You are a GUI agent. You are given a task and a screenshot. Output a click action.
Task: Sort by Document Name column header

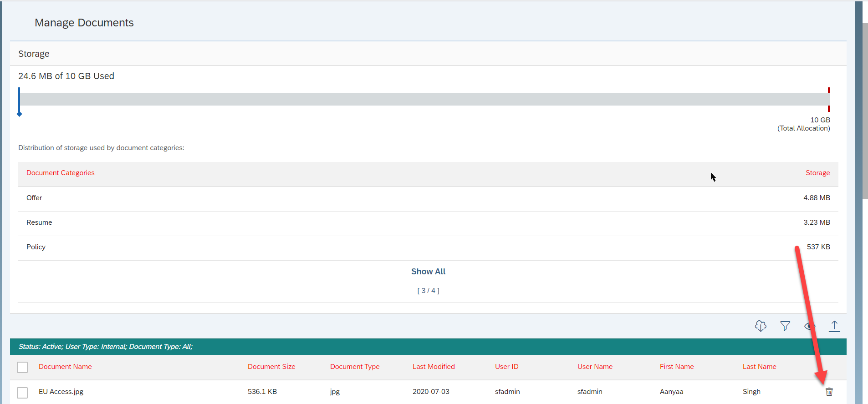coord(65,367)
